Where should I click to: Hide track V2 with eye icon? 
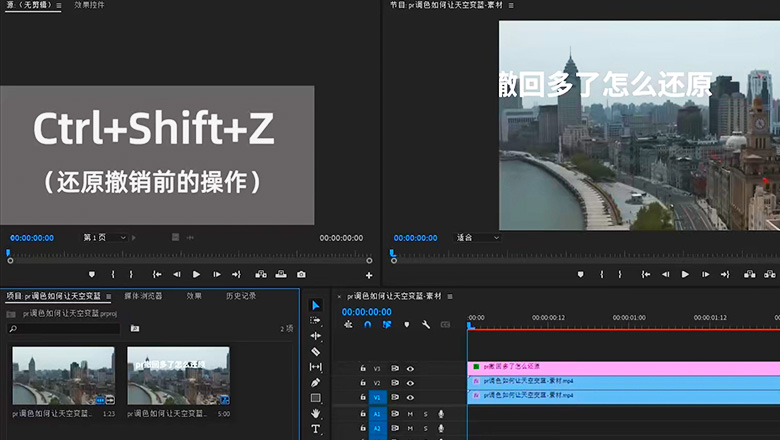click(410, 383)
